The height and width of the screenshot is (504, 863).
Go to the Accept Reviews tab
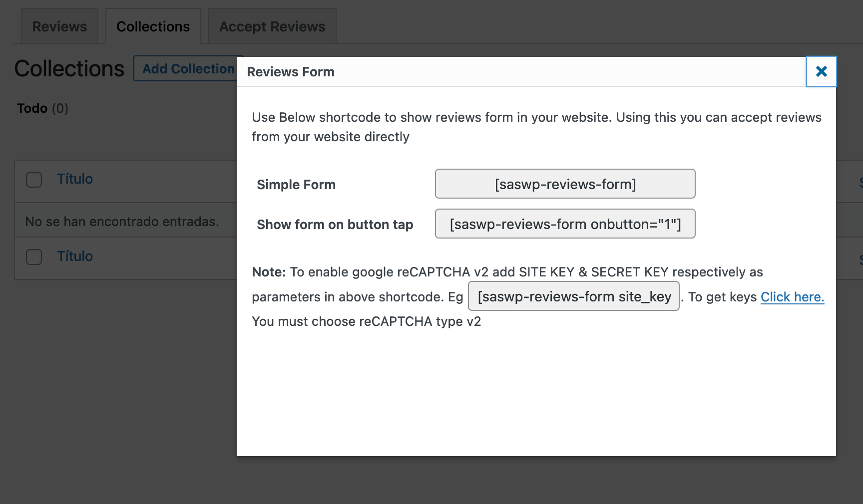(272, 26)
